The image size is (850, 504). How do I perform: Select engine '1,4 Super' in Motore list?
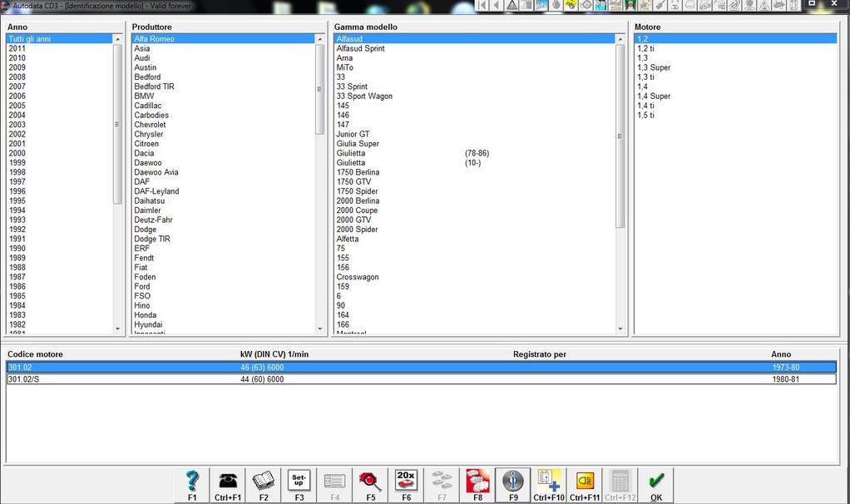point(735,96)
